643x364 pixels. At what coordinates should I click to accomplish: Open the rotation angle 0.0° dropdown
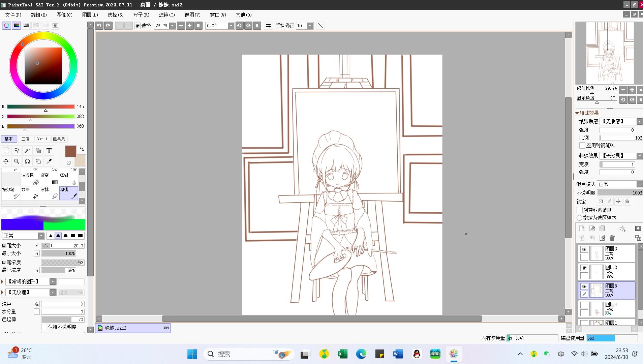coord(231,26)
